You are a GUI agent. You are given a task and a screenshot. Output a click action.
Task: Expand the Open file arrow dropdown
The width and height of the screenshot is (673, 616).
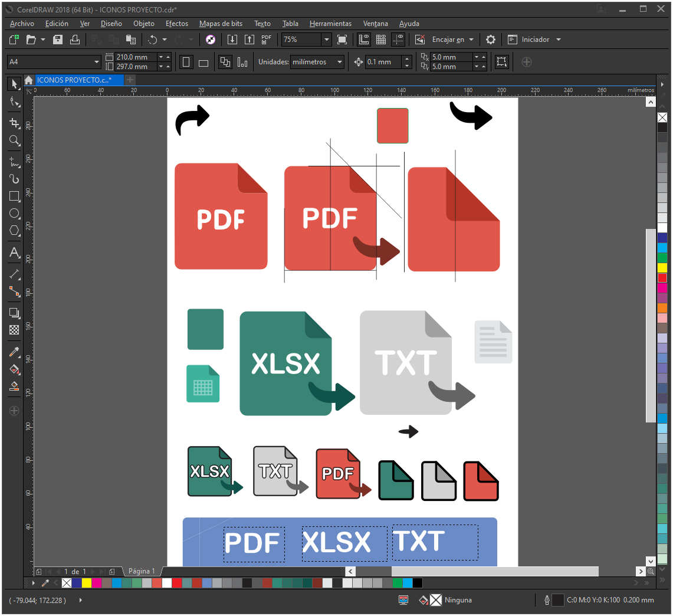[43, 40]
